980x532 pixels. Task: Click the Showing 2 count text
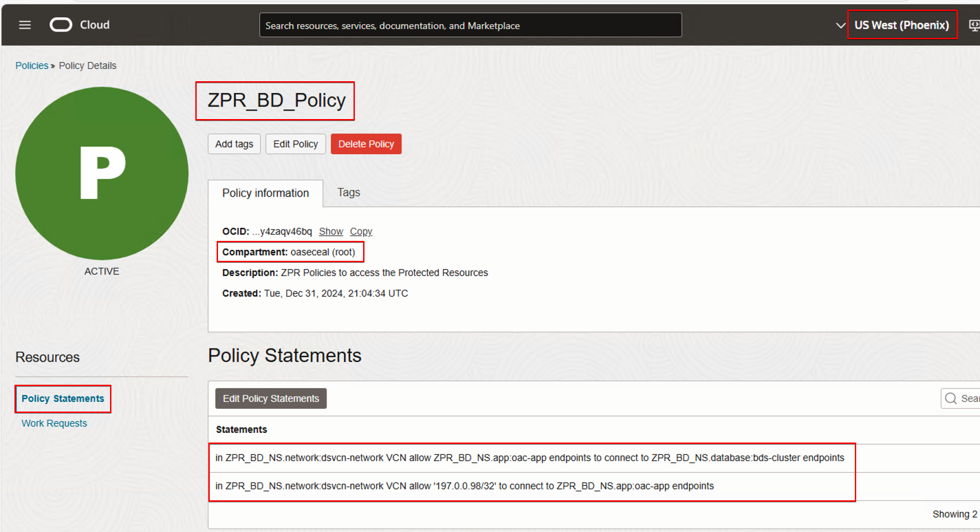tap(955, 514)
